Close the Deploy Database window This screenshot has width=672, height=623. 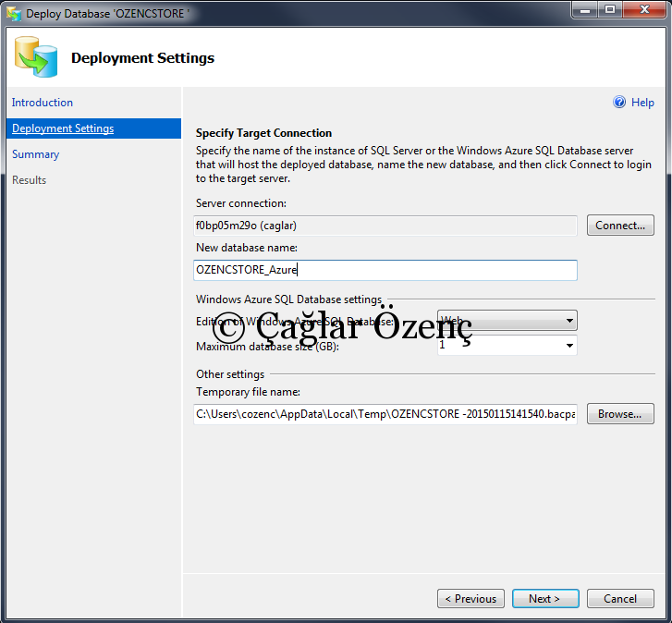coord(644,9)
